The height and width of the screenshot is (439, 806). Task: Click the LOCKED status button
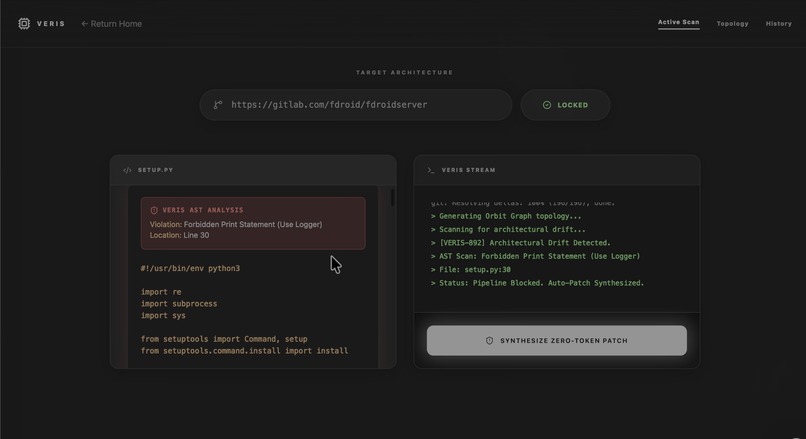point(565,105)
